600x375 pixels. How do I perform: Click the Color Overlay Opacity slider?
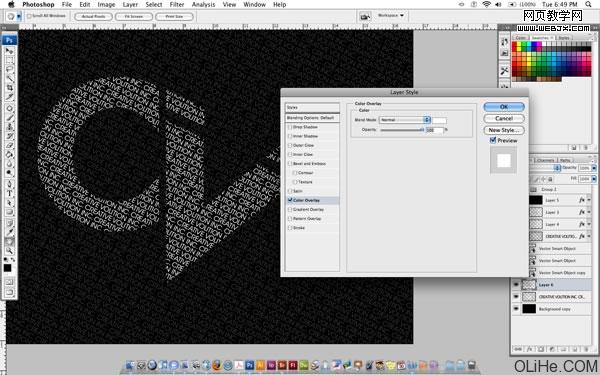402,130
